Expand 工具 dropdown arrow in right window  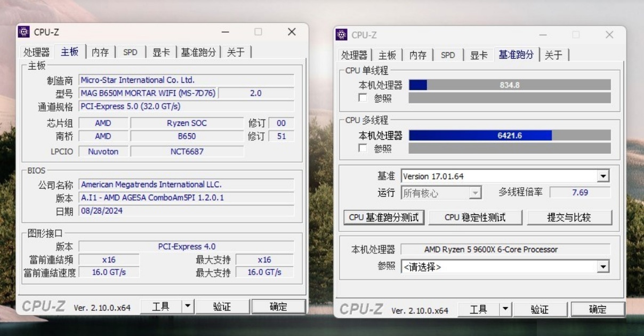click(x=505, y=309)
